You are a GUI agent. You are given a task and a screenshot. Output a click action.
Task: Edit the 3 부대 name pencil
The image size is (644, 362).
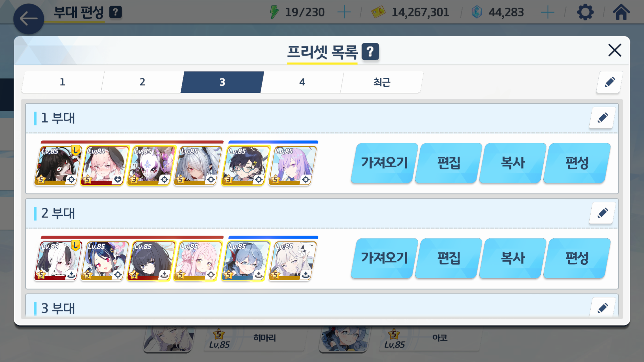point(602,307)
